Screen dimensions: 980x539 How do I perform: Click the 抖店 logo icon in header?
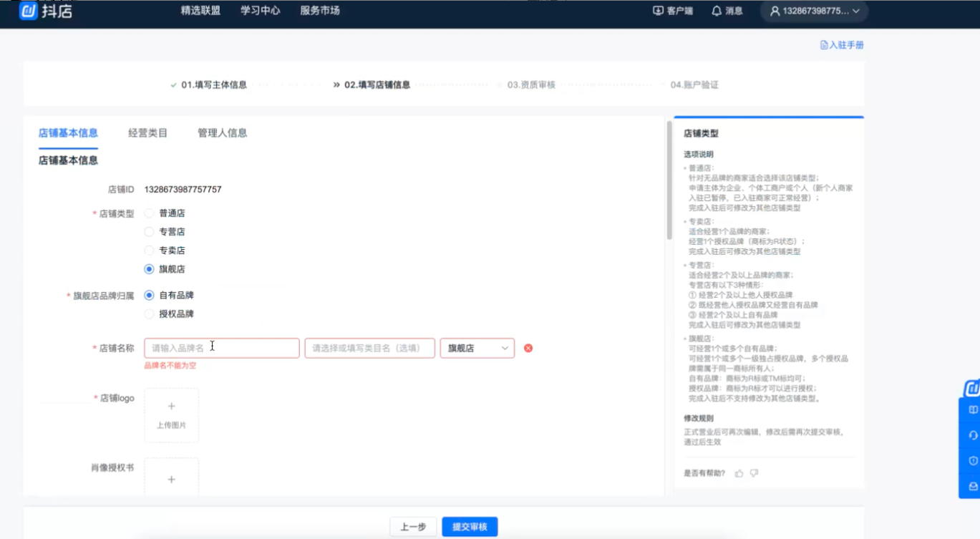pos(28,11)
